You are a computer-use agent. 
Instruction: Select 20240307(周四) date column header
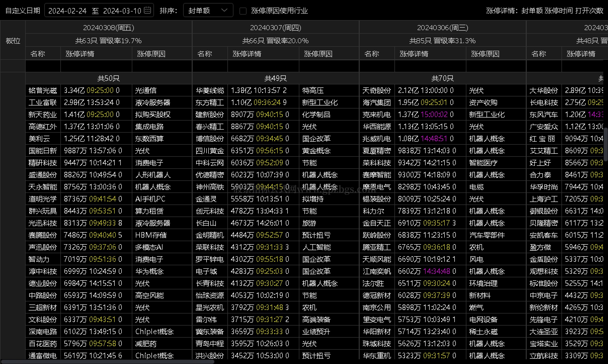[275, 27]
